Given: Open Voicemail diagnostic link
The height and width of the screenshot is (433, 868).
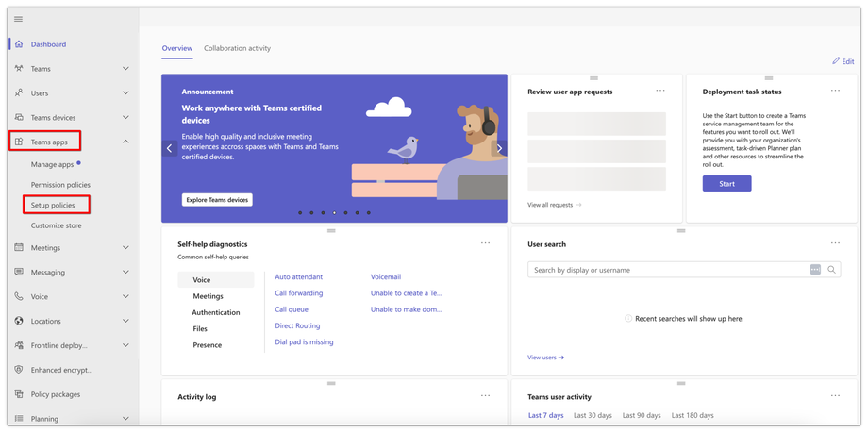Looking at the screenshot, I should [386, 276].
